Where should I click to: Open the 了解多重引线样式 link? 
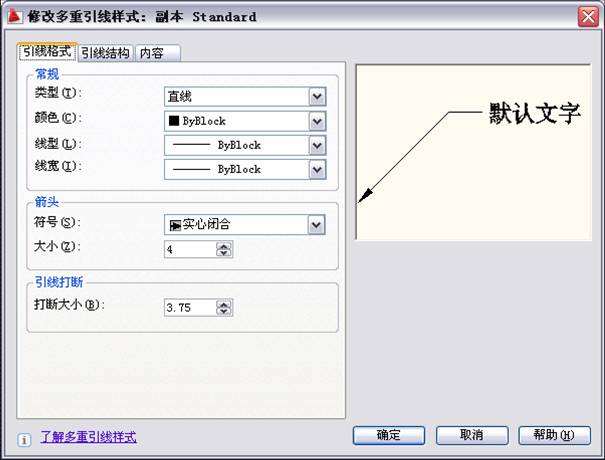[88, 437]
